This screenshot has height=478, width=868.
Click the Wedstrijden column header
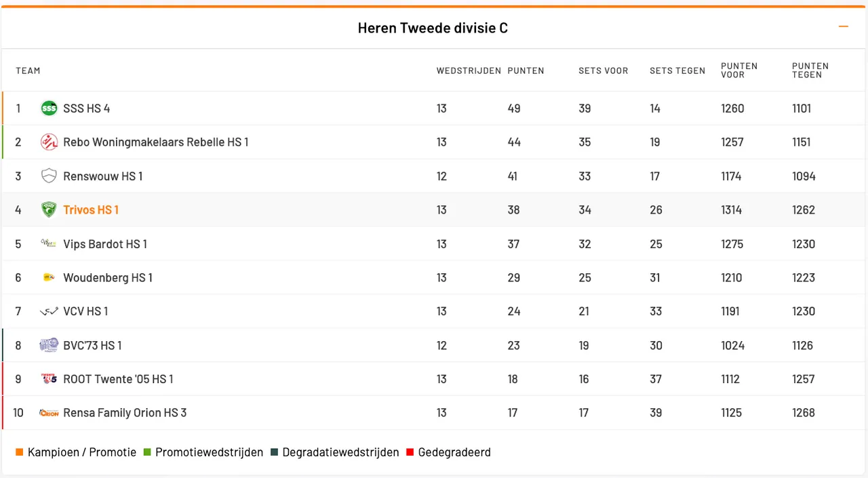tap(469, 71)
